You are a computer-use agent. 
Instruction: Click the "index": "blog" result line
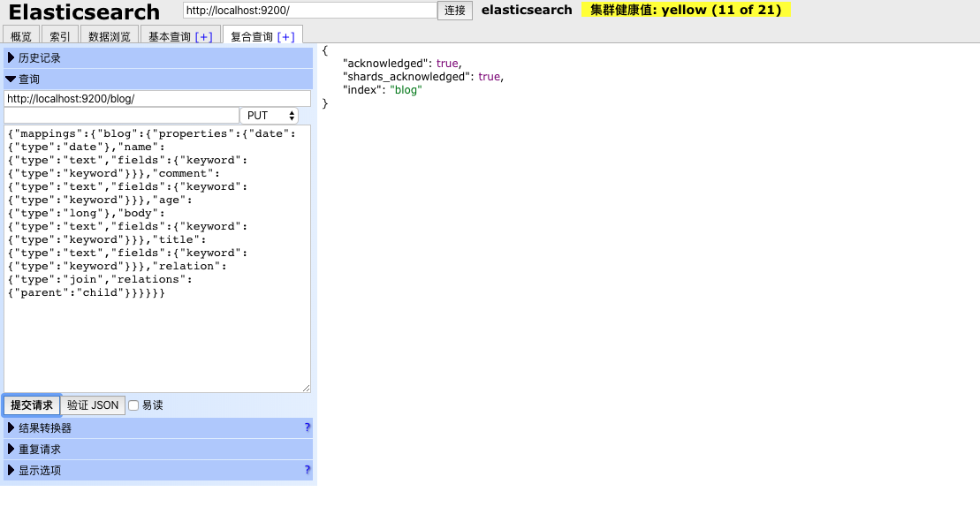coord(382,90)
